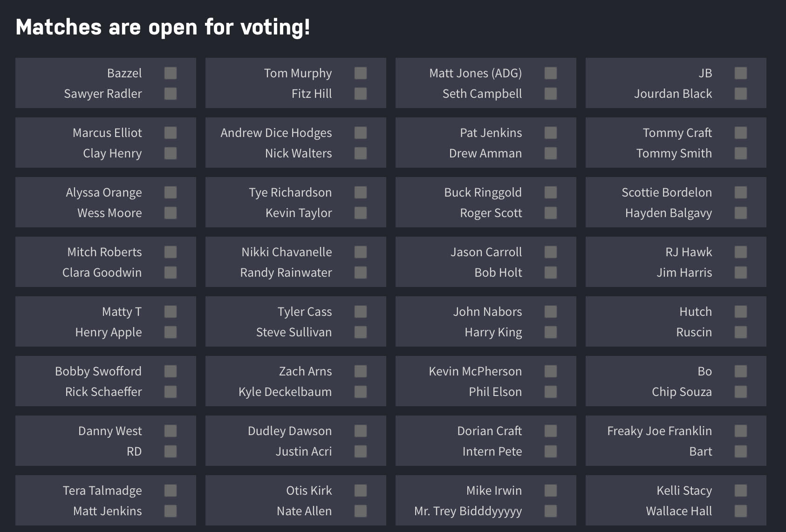This screenshot has width=786, height=532.
Task: Select Tom Murphy's voting checkbox
Action: (x=361, y=73)
